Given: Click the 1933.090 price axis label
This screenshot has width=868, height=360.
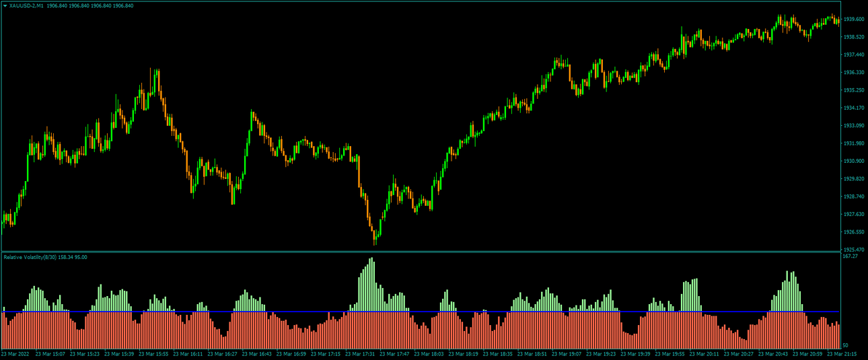Looking at the screenshot, I should point(854,126).
